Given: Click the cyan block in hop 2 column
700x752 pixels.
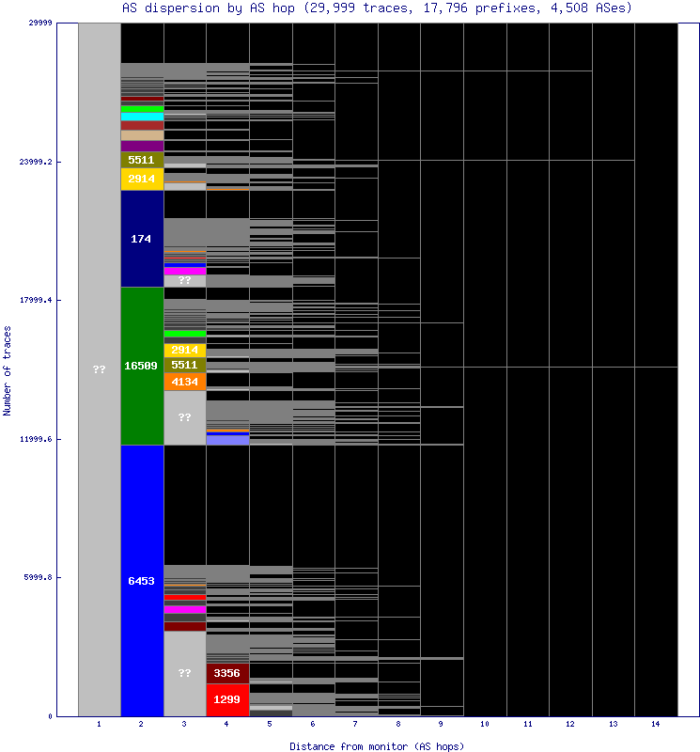Looking at the screenshot, I should tap(142, 117).
